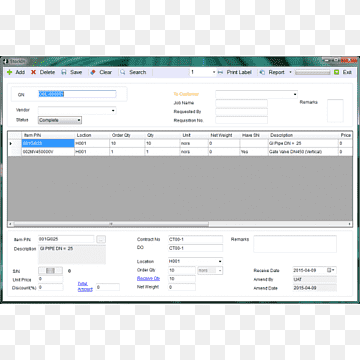Open the Receive Date calendar dropdown

coord(331,270)
